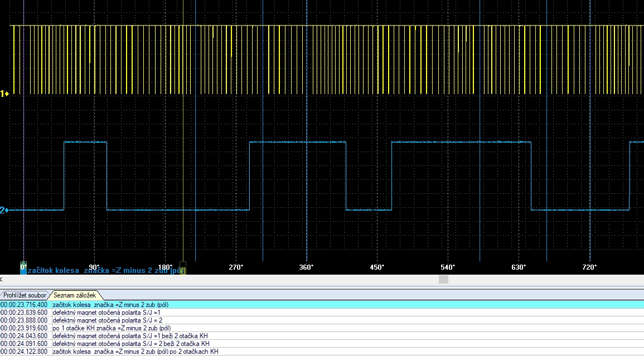Select the Seznam záložek tab

[75, 295]
